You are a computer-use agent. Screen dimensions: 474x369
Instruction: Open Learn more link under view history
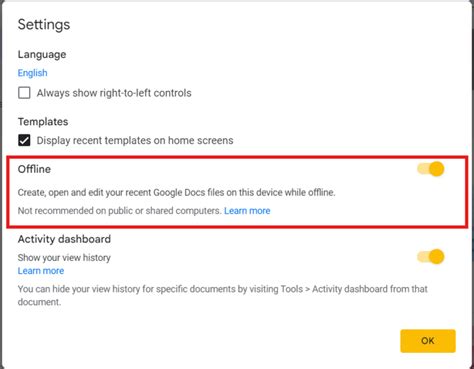pyautogui.click(x=41, y=271)
